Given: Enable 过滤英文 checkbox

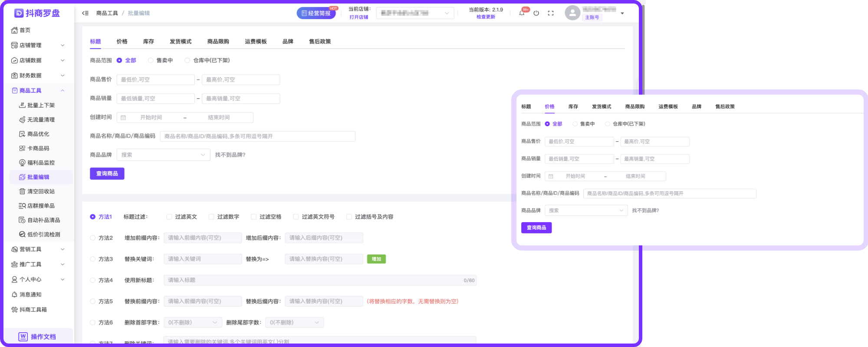Looking at the screenshot, I should pyautogui.click(x=169, y=217).
